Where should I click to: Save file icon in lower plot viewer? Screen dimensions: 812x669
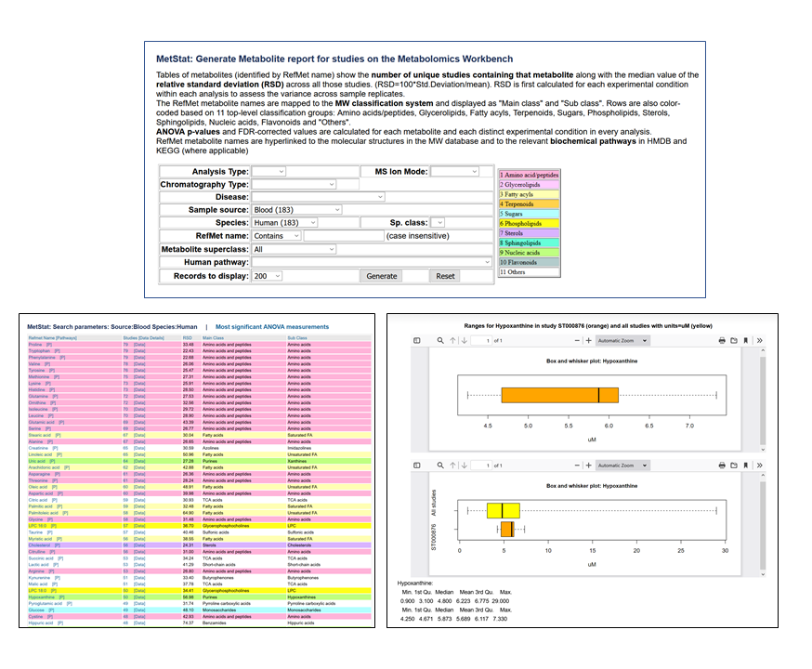click(x=734, y=466)
